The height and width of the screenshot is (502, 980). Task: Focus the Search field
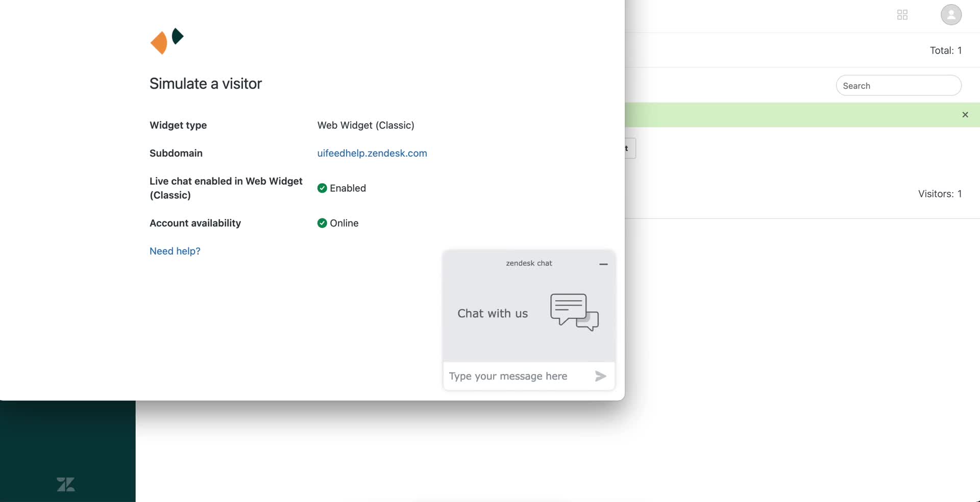(x=898, y=85)
